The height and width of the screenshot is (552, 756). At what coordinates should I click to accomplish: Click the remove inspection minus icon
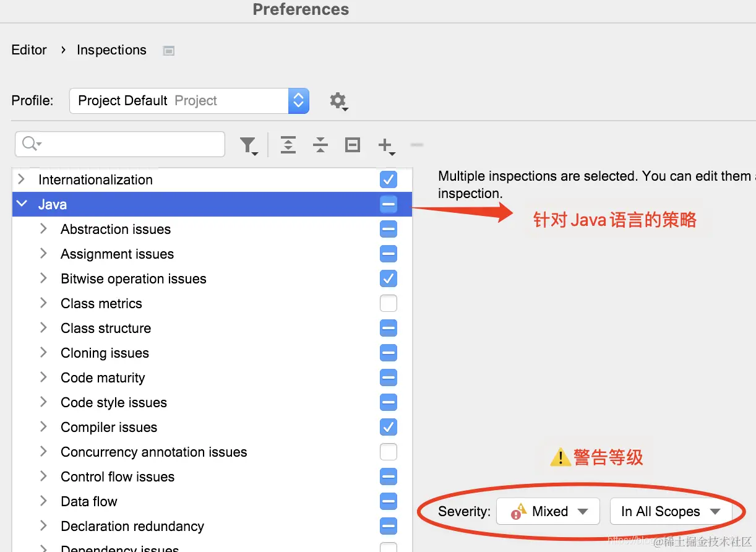[x=417, y=145]
